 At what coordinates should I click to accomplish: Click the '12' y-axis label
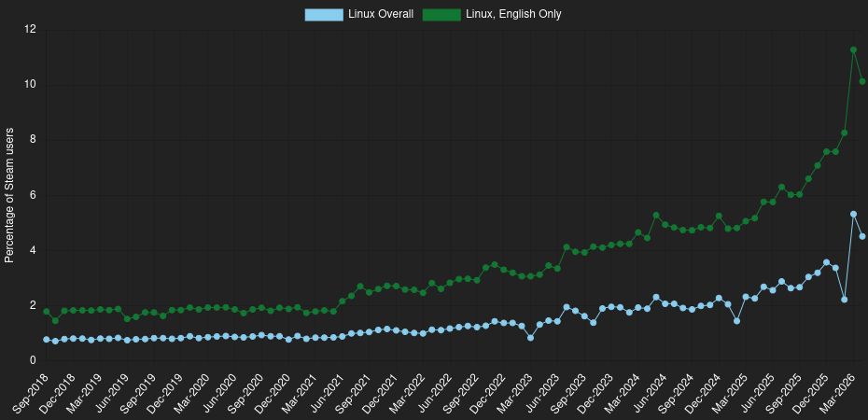31,29
